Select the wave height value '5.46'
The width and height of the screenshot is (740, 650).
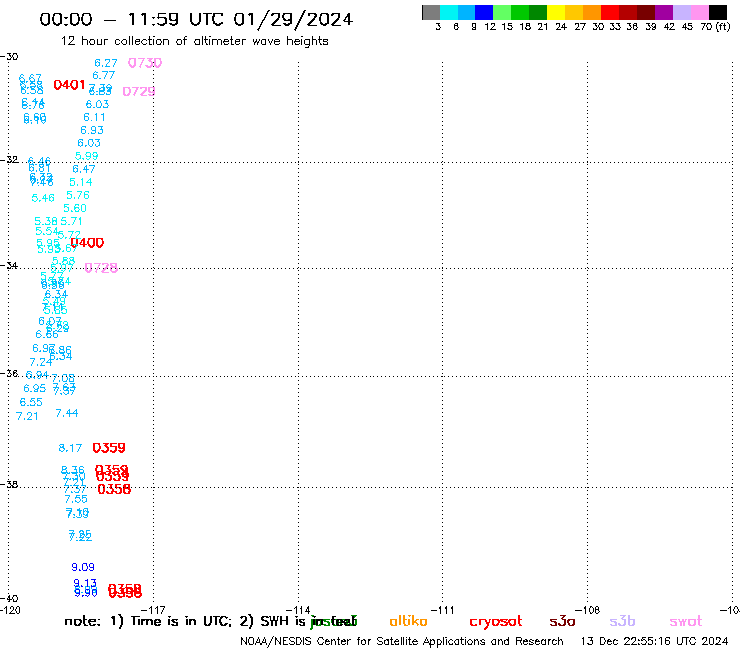(x=43, y=198)
